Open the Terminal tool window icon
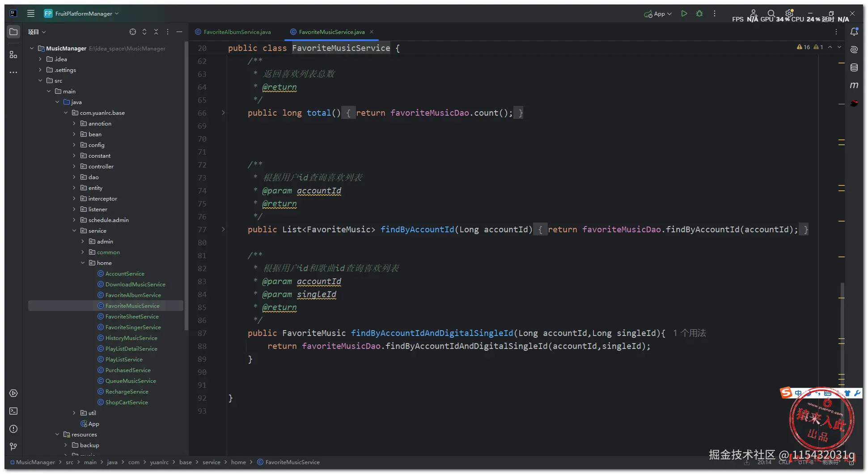Screen dimensions: 868x474 (13, 411)
